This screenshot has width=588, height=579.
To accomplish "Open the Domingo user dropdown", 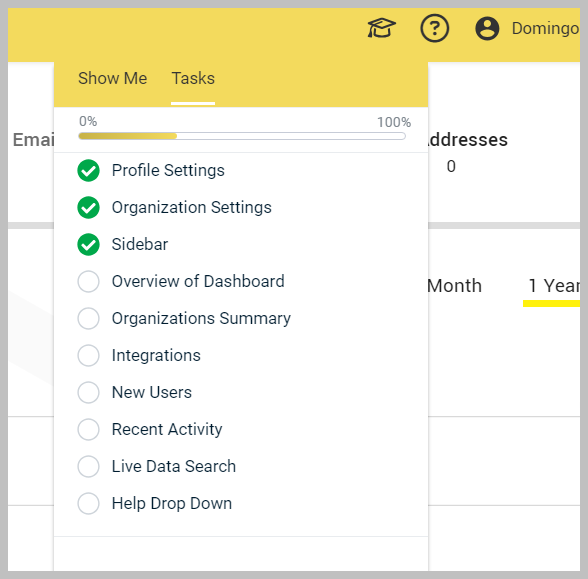I will click(545, 28).
